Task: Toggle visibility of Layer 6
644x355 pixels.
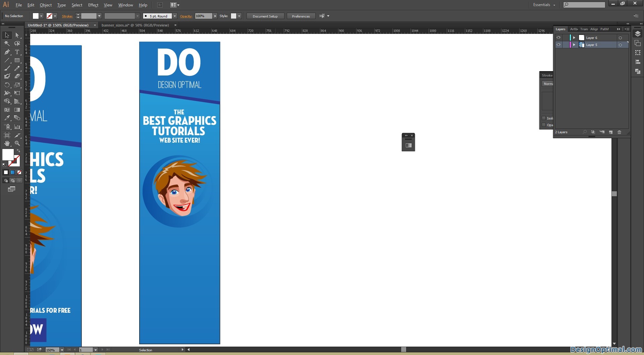Action: (558, 38)
